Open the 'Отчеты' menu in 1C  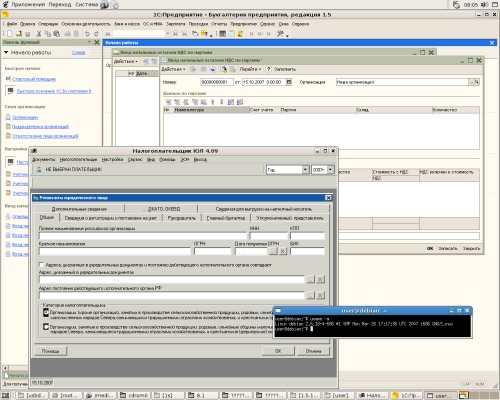[219, 24]
